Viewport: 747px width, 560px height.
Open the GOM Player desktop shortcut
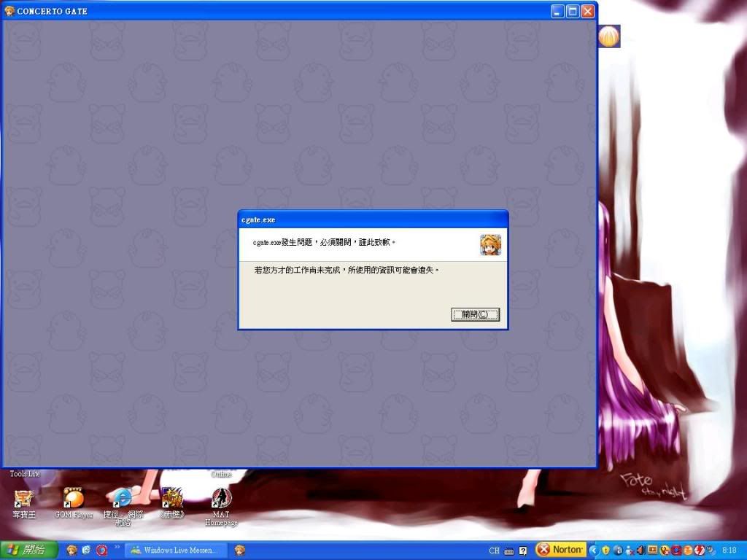coord(73,499)
